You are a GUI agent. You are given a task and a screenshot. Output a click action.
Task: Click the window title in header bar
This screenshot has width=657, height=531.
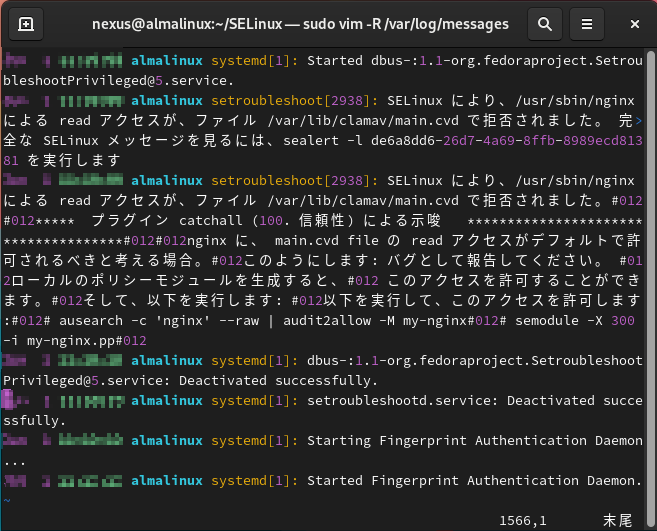click(x=300, y=23)
